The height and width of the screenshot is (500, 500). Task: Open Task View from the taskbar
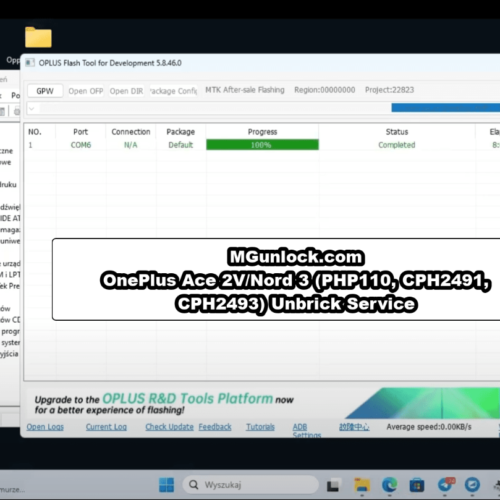point(333,485)
